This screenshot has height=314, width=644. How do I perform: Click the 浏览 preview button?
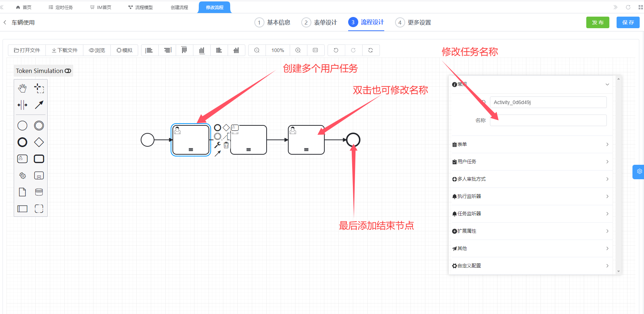point(97,50)
